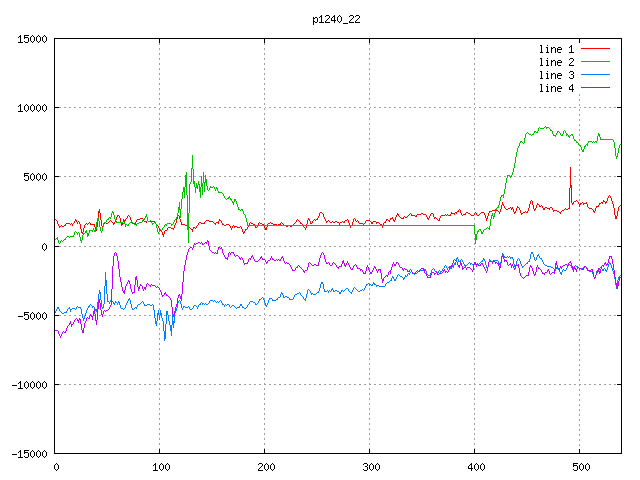
Task: Click the green line's tallest spike near x=130
Action: click(192, 157)
